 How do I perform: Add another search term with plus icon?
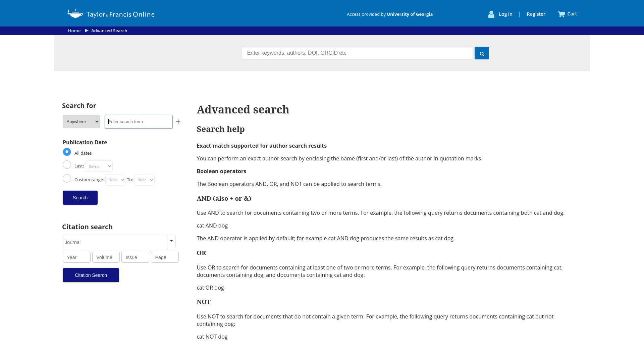pyautogui.click(x=178, y=122)
